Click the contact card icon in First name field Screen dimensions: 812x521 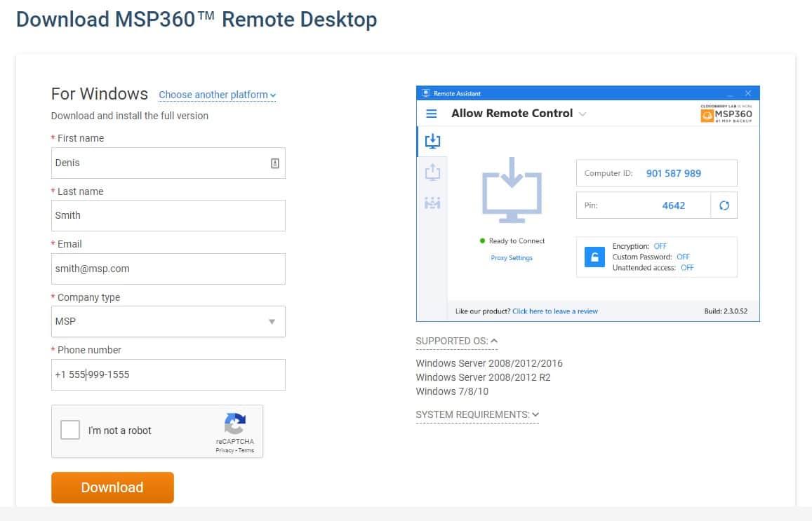coord(275,163)
